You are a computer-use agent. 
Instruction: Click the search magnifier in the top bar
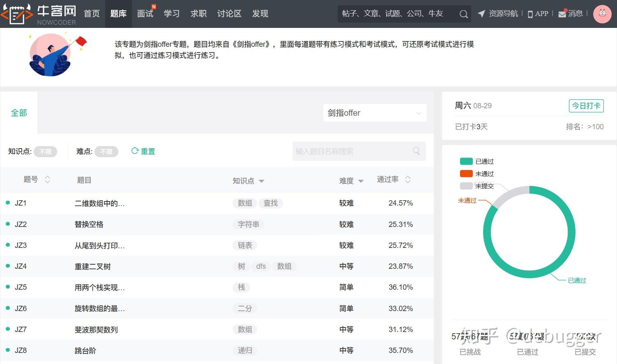463,14
